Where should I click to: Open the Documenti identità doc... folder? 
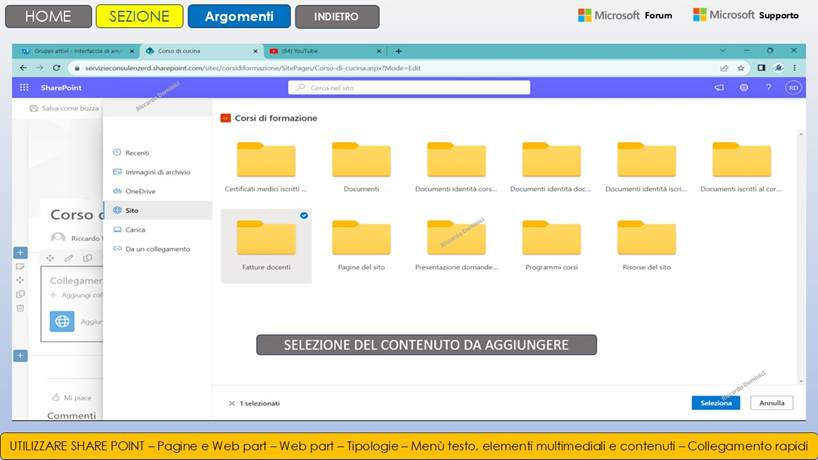(x=551, y=167)
